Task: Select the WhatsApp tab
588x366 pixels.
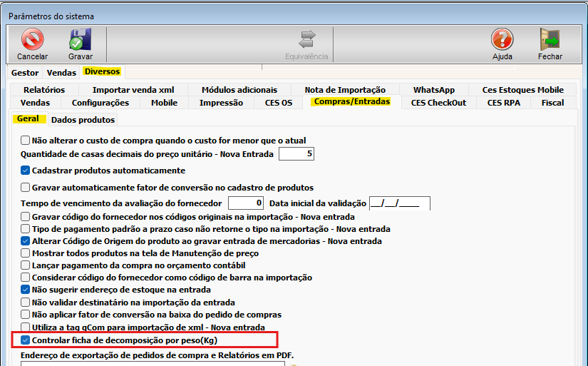Action: point(433,90)
